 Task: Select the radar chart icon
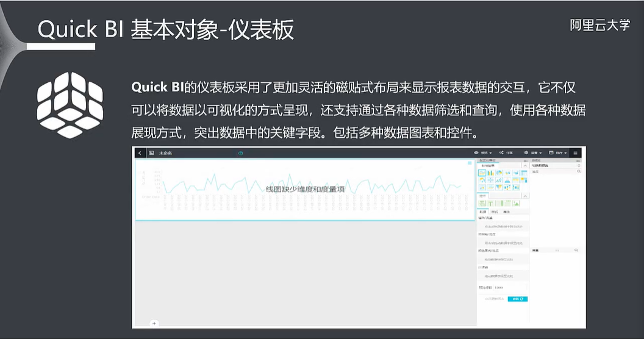point(490,180)
